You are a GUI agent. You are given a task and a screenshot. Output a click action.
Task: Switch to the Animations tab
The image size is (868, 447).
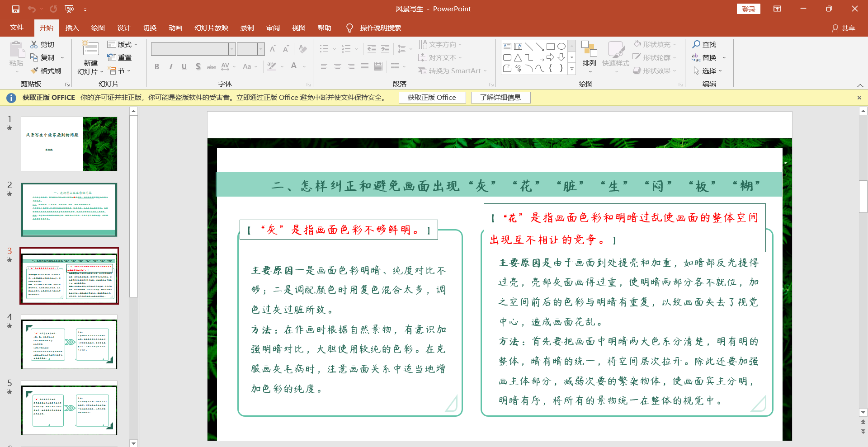(175, 28)
